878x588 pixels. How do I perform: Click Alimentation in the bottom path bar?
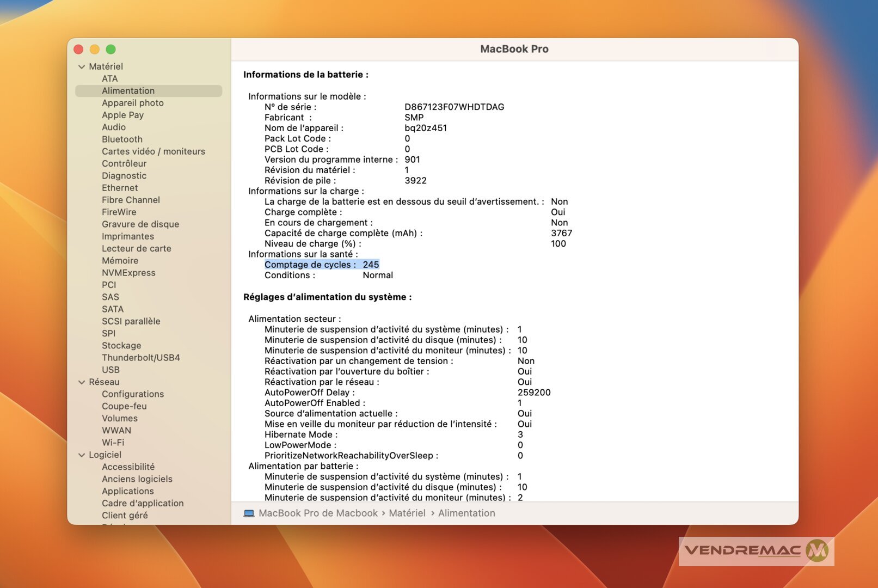click(466, 513)
